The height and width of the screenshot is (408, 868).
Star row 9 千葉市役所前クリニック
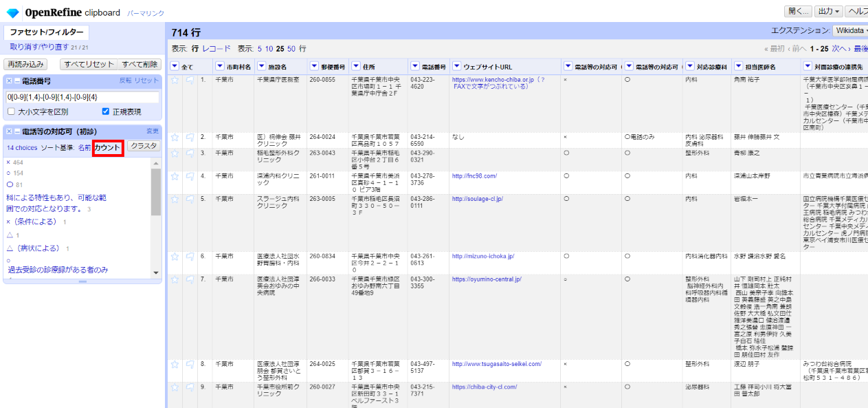[x=175, y=387]
